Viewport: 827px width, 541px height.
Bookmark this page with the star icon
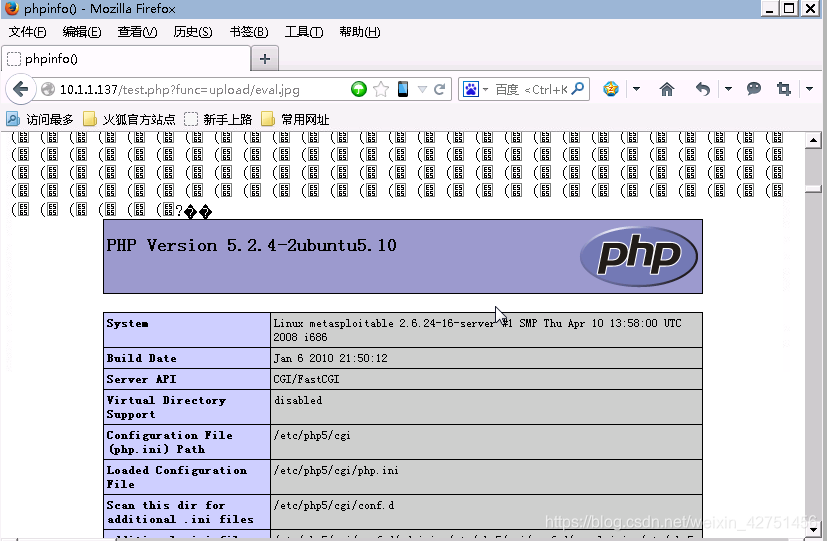[x=381, y=89]
